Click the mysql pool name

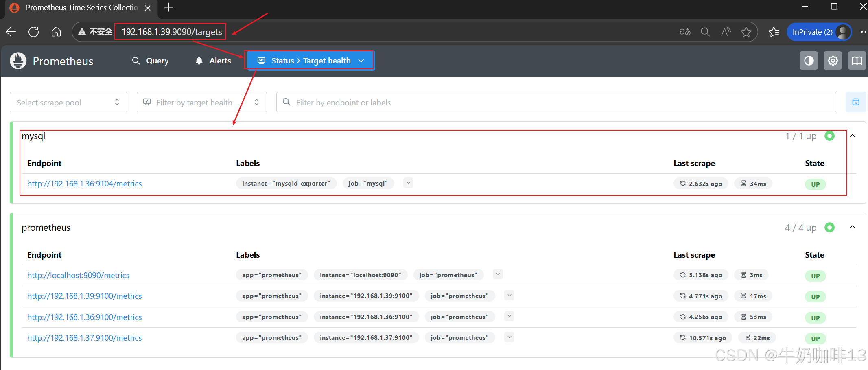click(33, 136)
